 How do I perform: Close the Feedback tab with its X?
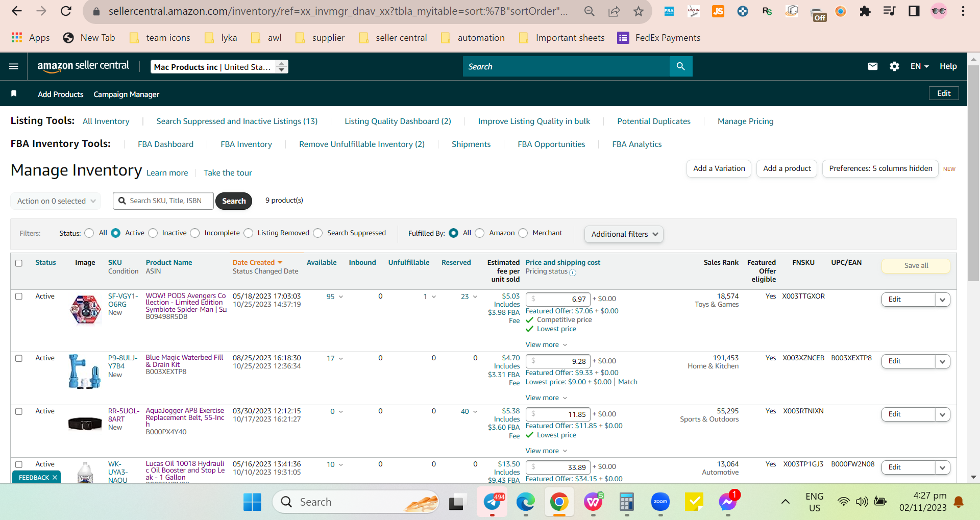55,478
